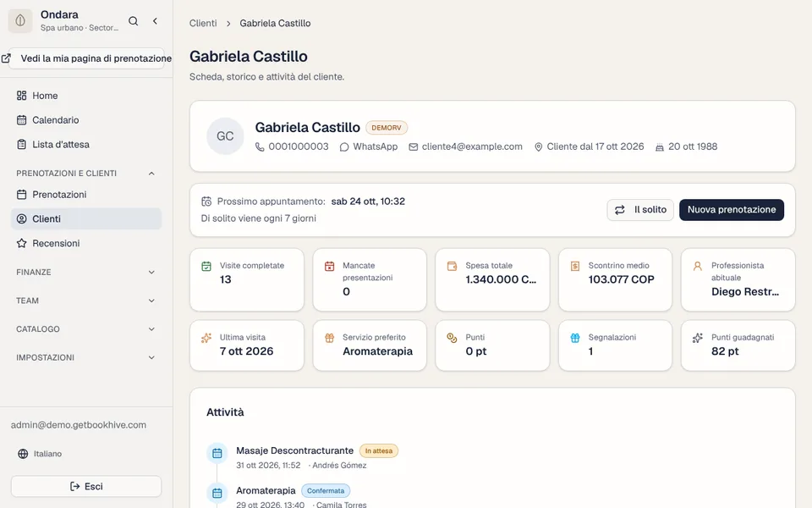Click the 7 ott 2026 last visit date

[x=246, y=351]
